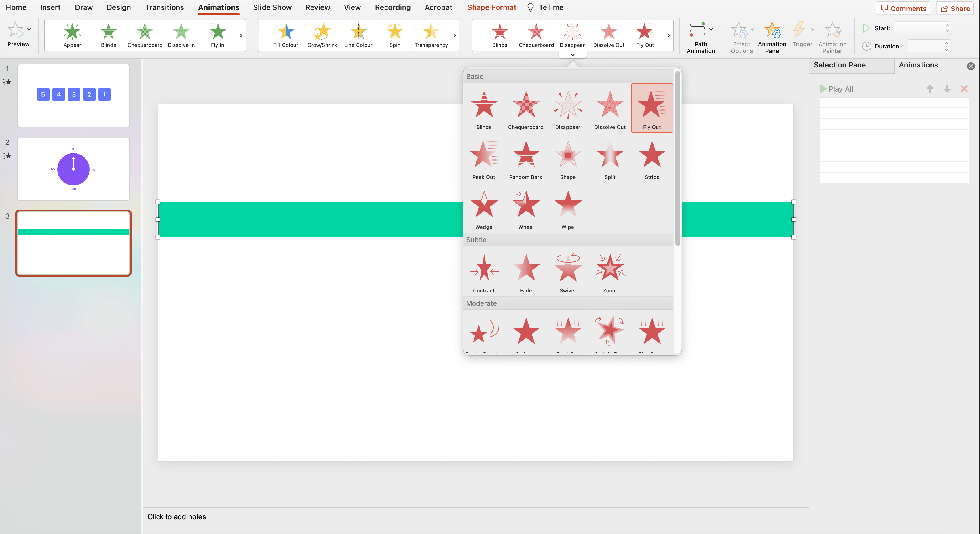Image resolution: width=980 pixels, height=534 pixels.
Task: Toggle the Random Bars exit animation
Action: pyautogui.click(x=525, y=158)
